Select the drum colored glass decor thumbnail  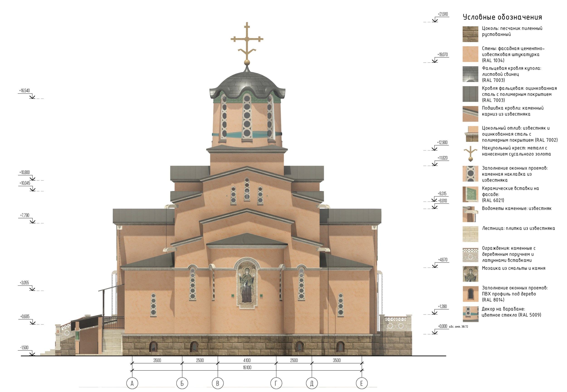(x=470, y=314)
